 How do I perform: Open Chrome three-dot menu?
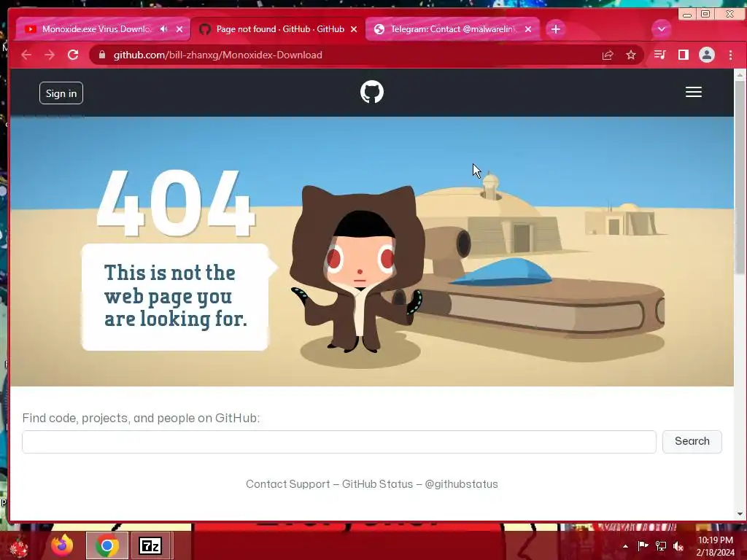[x=730, y=55]
